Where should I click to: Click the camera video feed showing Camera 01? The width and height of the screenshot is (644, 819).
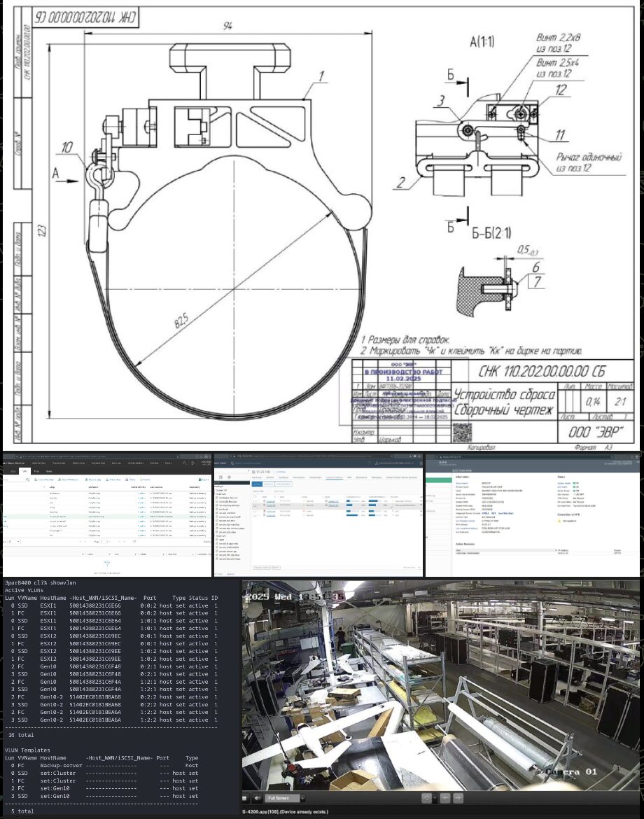[440, 685]
